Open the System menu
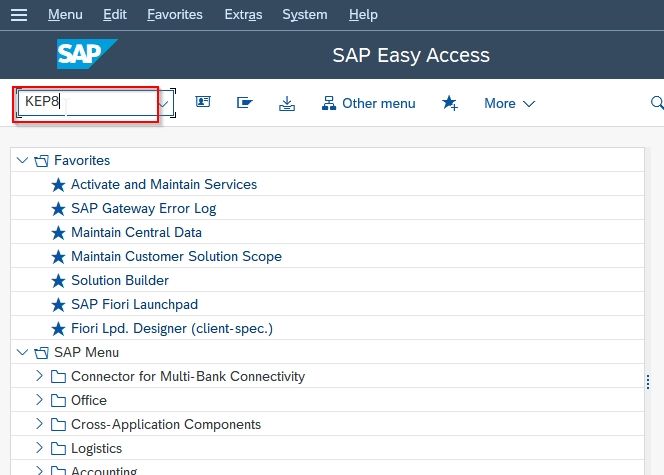This screenshot has height=475, width=664. [x=305, y=15]
